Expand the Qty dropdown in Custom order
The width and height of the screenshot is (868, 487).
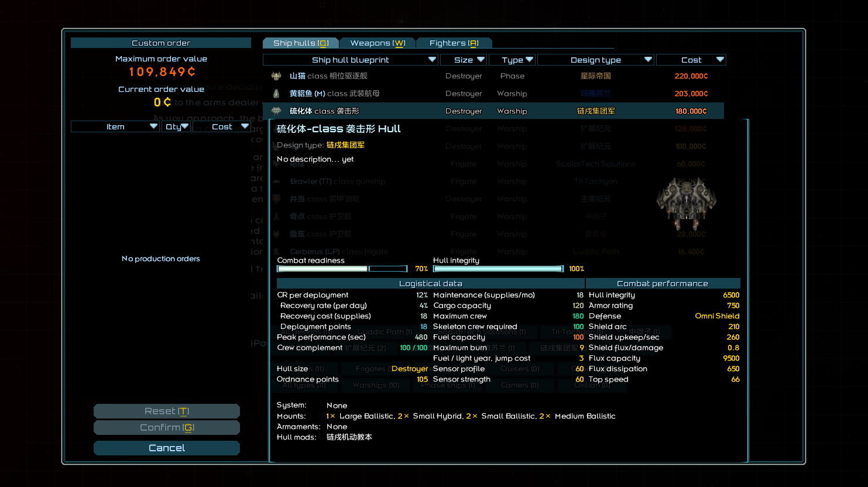(x=176, y=126)
